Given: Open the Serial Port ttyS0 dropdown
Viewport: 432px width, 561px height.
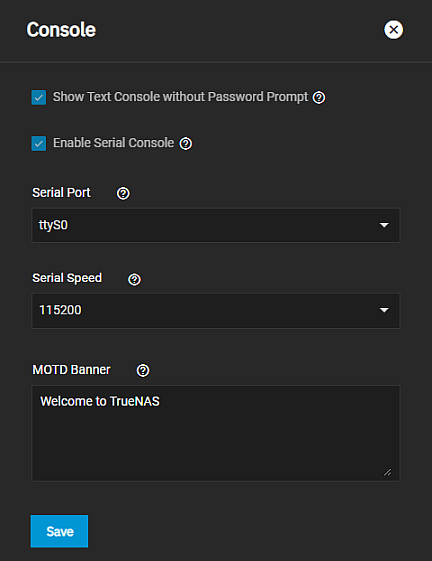Looking at the screenshot, I should pyautogui.click(x=216, y=225).
